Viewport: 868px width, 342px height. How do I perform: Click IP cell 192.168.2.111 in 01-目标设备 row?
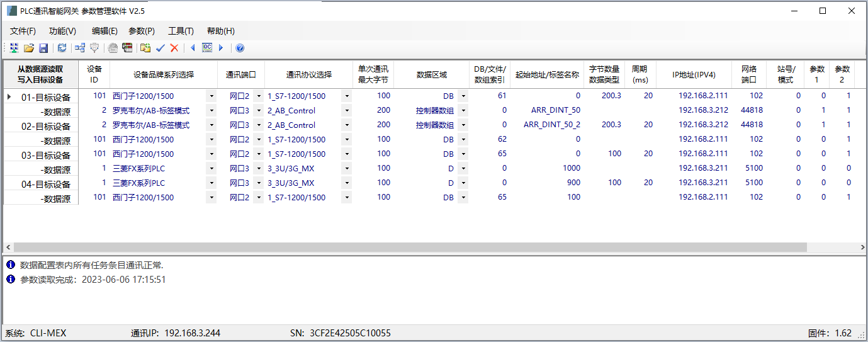[x=694, y=96]
